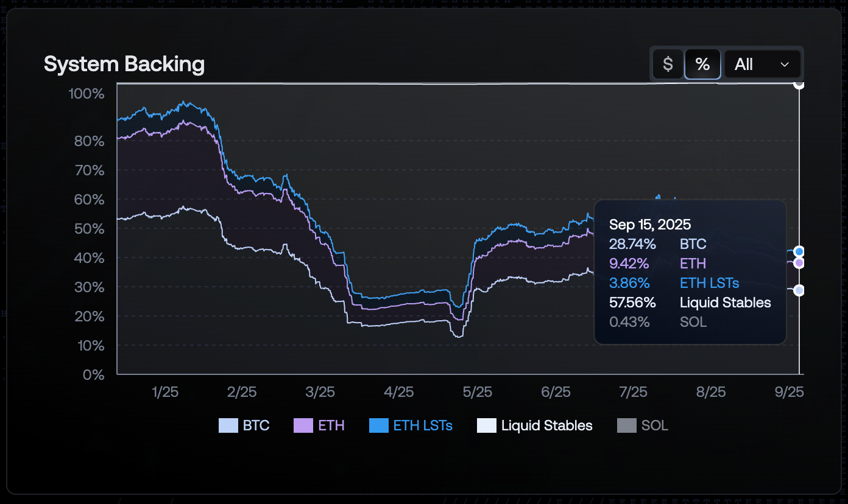Toggle the BTC series legend label

(x=256, y=425)
